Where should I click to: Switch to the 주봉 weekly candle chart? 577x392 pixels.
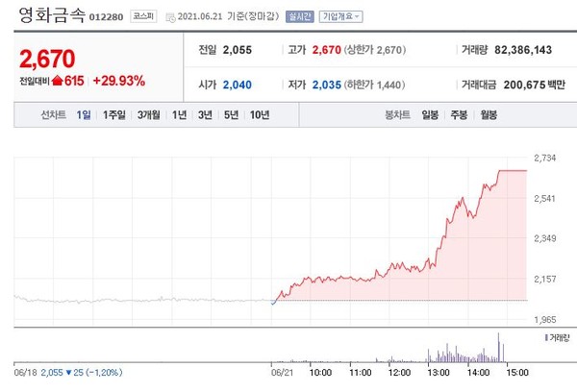pyautogui.click(x=460, y=115)
